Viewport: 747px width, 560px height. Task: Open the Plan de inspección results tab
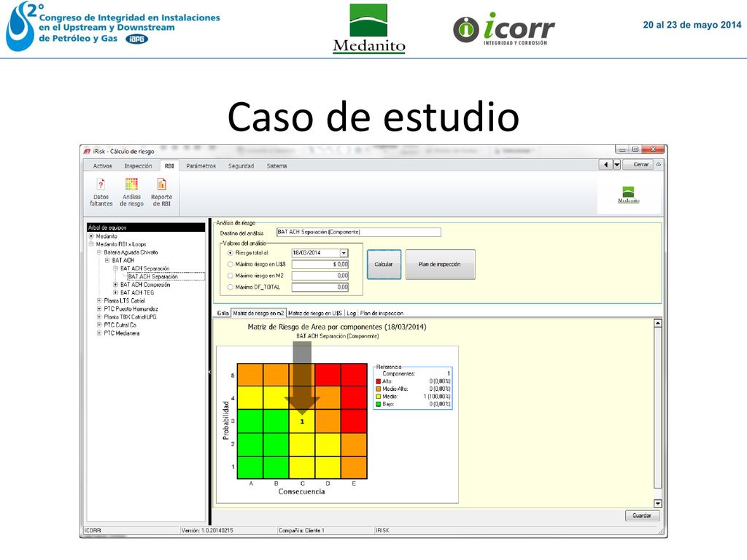pos(382,314)
